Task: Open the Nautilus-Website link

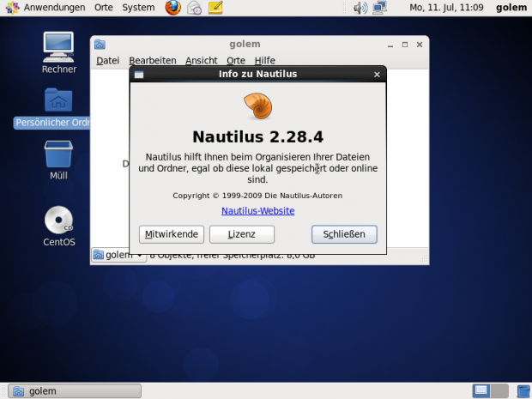Action: [x=258, y=211]
